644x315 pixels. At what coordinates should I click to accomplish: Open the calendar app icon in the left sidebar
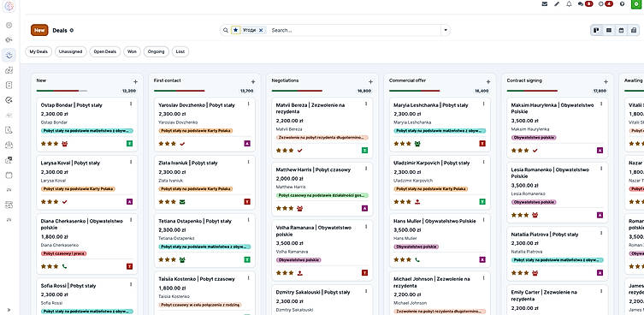point(9,175)
